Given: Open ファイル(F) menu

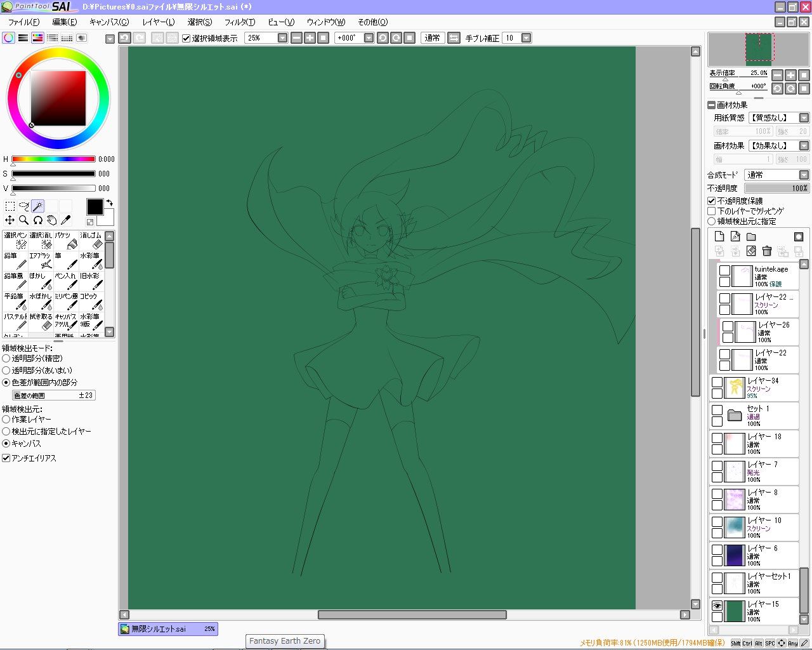Looking at the screenshot, I should (23, 22).
